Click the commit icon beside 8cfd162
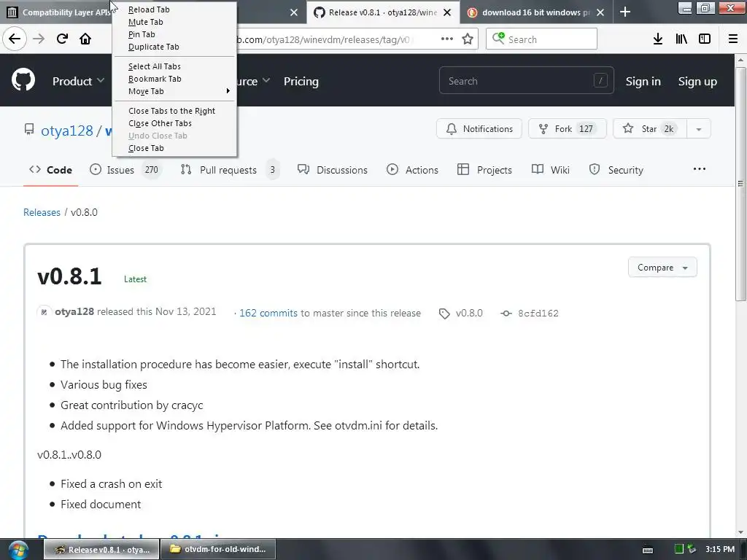 click(x=506, y=314)
